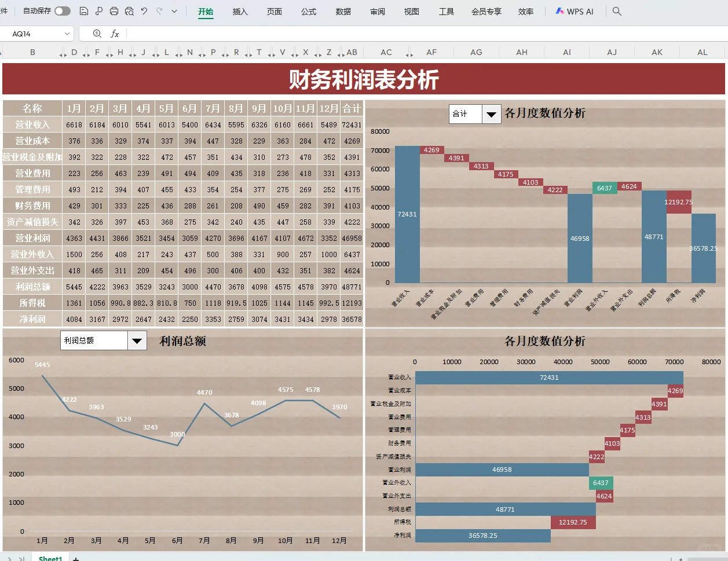Image resolution: width=728 pixels, height=561 pixels.
Task: Select the 72431 blue column in waterfall chart
Action: click(407, 214)
